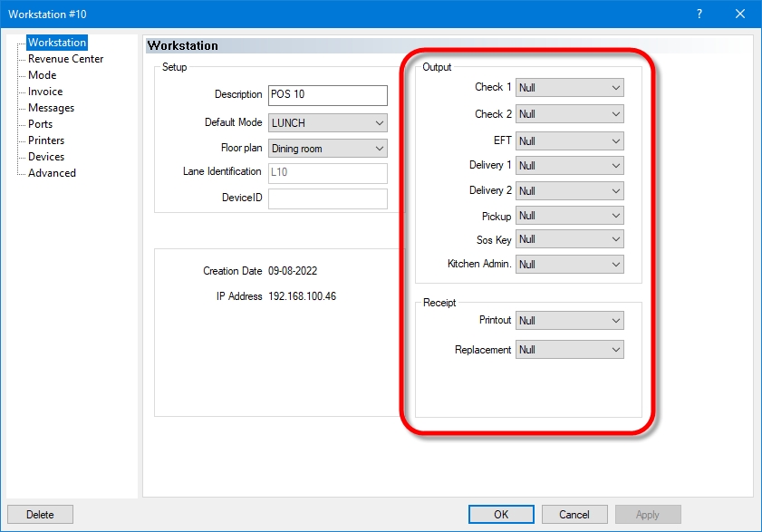Click the DeviceID input field
Screen dimensions: 762x532
coord(327,198)
